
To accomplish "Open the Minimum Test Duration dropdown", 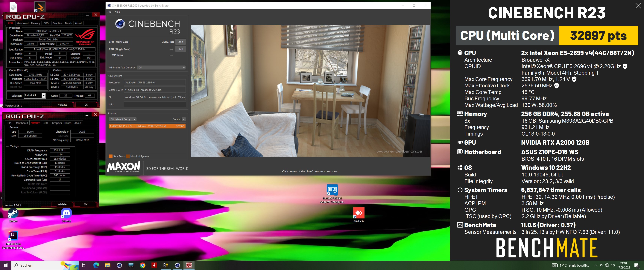I will [162, 67].
